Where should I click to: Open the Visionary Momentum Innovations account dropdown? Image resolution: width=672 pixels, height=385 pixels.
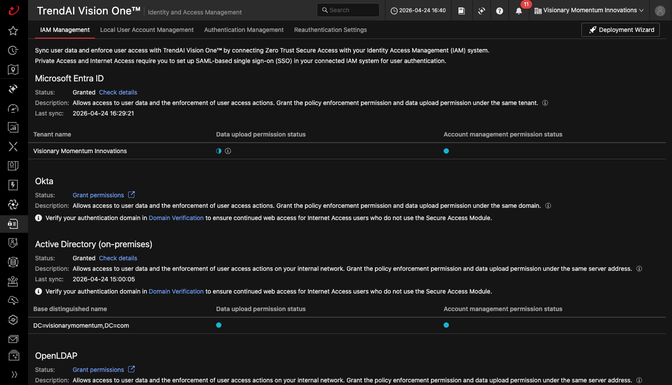tap(589, 10)
